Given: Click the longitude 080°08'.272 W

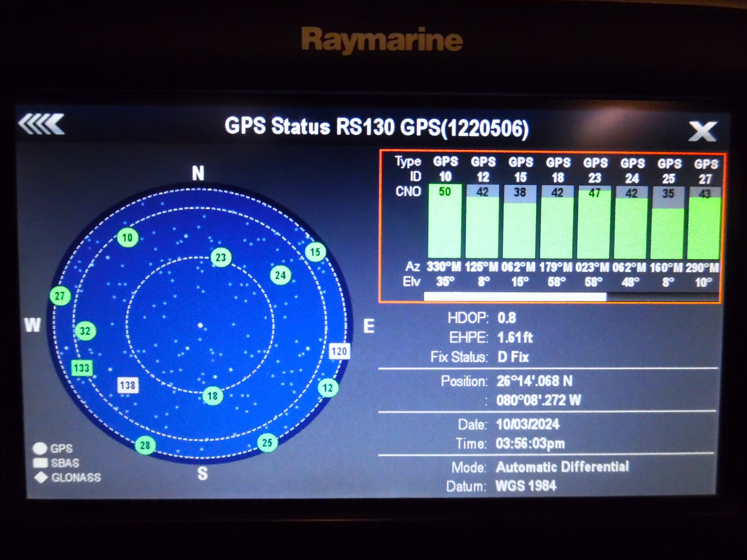Looking at the screenshot, I should (538, 400).
